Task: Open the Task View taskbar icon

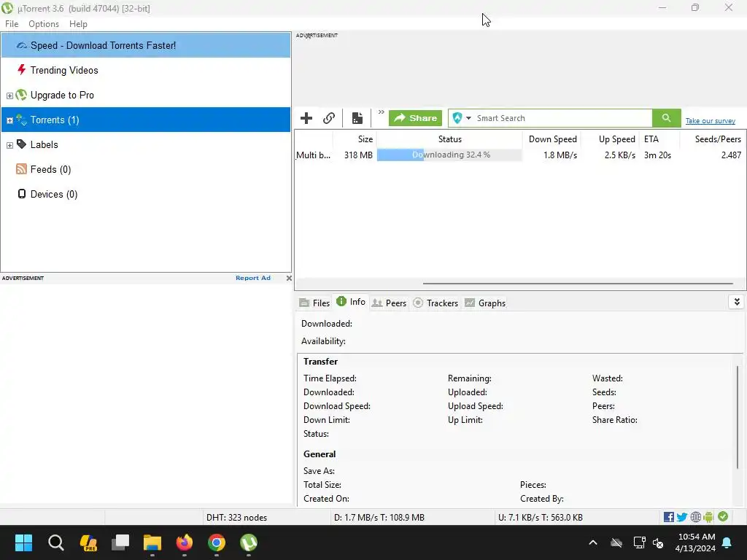Action: 120,542
